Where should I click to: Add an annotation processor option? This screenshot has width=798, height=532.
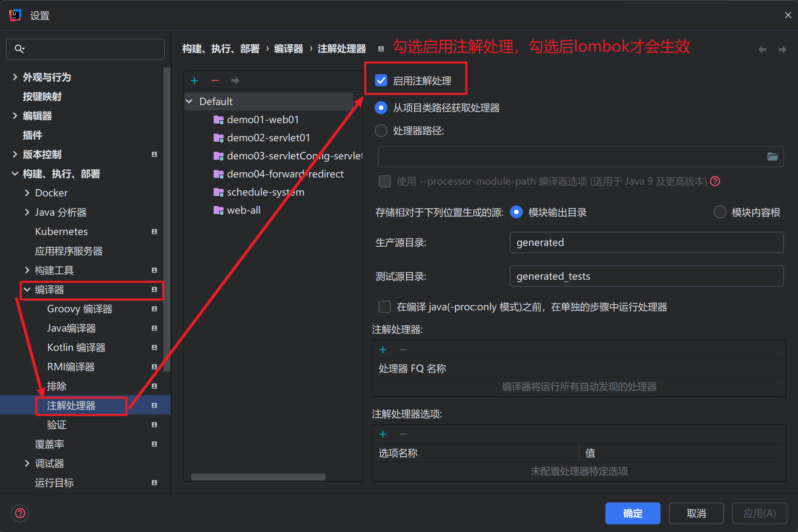pyautogui.click(x=382, y=434)
